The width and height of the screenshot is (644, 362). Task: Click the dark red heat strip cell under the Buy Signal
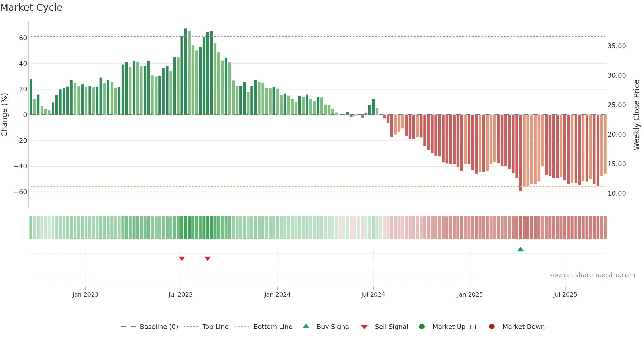coord(521,228)
